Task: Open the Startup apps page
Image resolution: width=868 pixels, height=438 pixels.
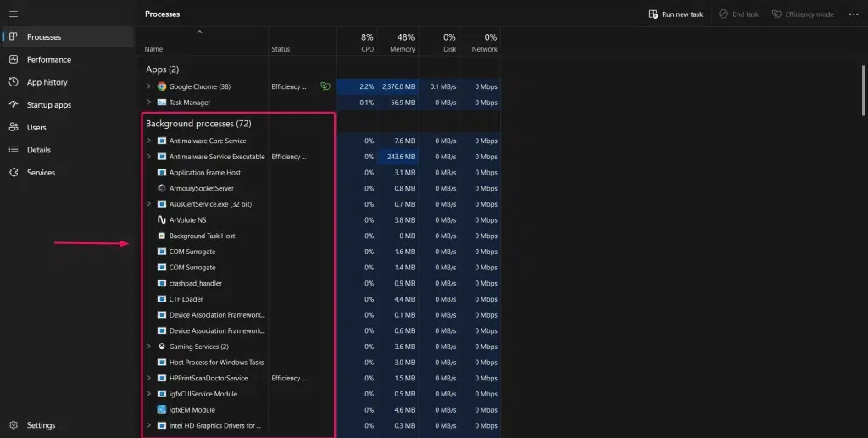Action: point(68,104)
